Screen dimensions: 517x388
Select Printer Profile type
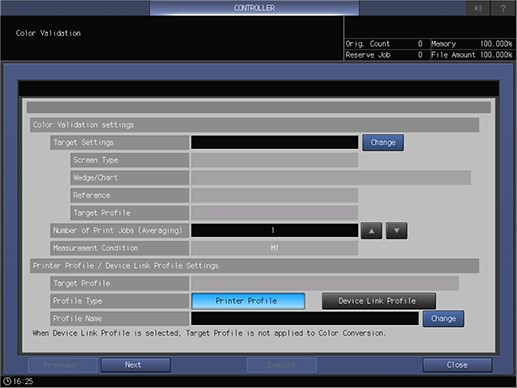click(x=248, y=301)
